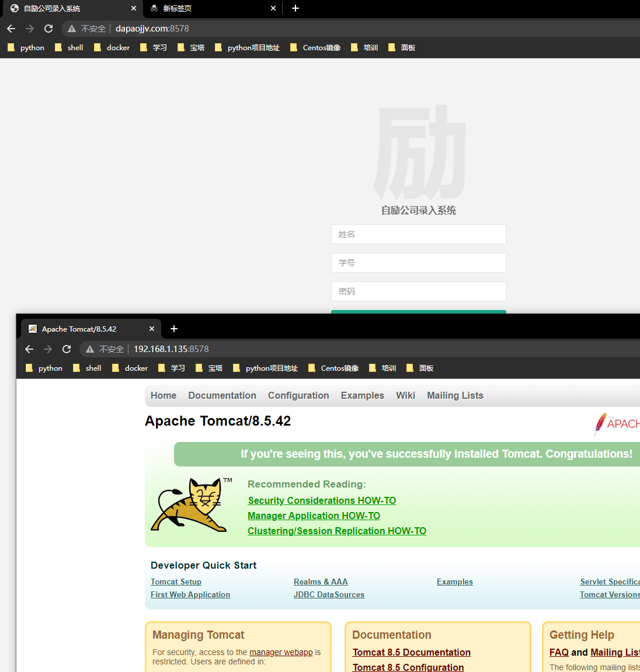This screenshot has height=672, width=640.
Task: Click not-secure warning icon beside 192.168.1.135
Action: pyautogui.click(x=89, y=349)
